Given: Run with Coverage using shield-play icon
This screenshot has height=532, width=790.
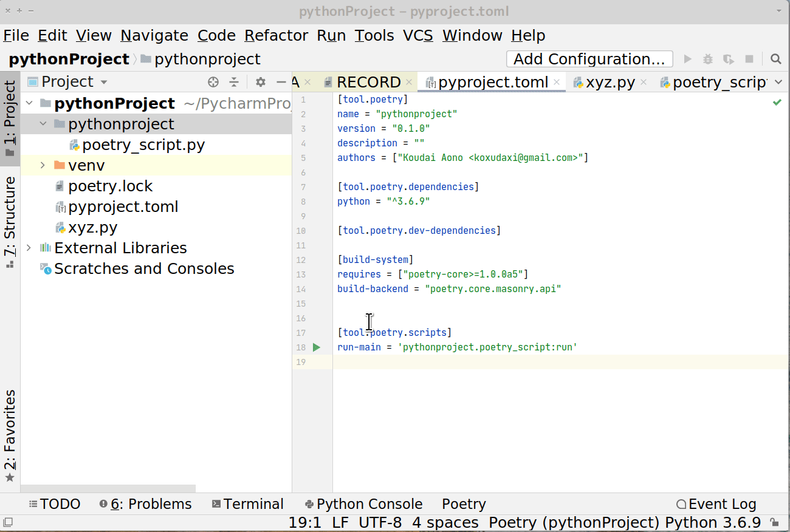Looking at the screenshot, I should click(728, 59).
